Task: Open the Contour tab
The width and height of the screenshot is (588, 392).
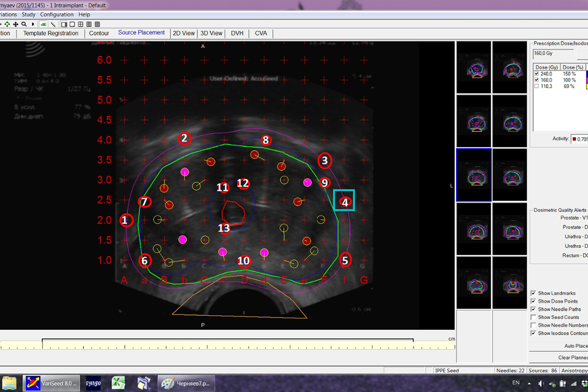Action: 99,33
